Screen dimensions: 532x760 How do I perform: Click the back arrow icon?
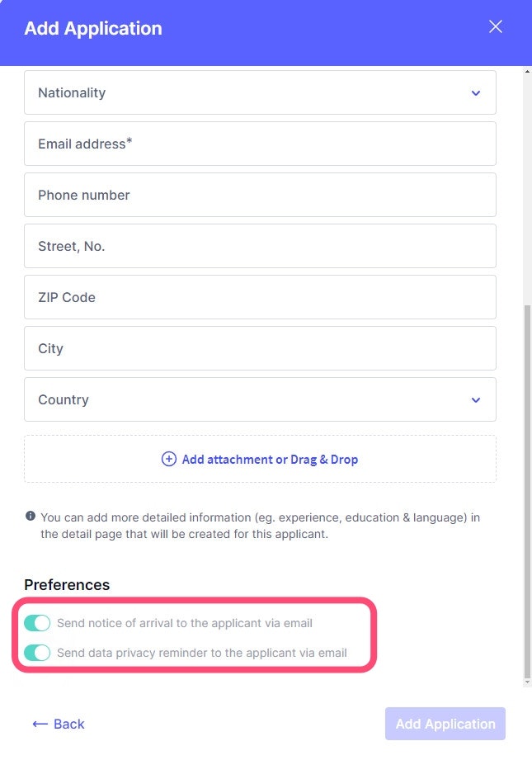pyautogui.click(x=40, y=724)
